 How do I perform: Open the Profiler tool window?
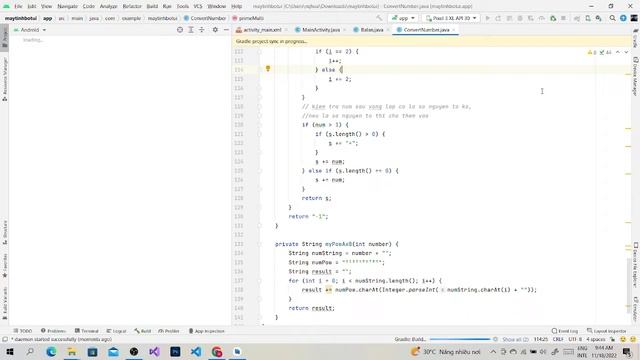pos(169,331)
